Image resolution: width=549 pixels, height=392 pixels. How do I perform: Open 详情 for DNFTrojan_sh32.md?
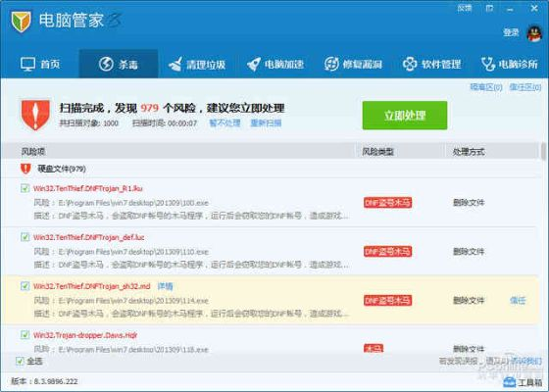pyautogui.click(x=166, y=286)
